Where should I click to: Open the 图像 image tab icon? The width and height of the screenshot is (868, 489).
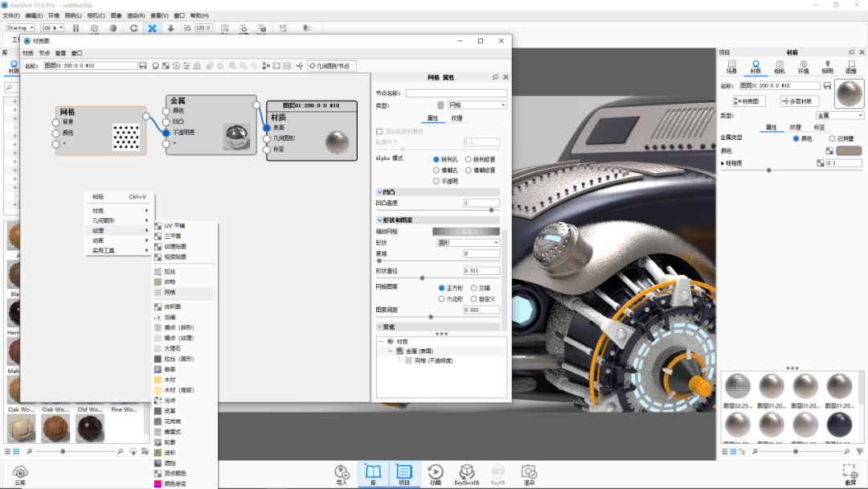tap(851, 67)
